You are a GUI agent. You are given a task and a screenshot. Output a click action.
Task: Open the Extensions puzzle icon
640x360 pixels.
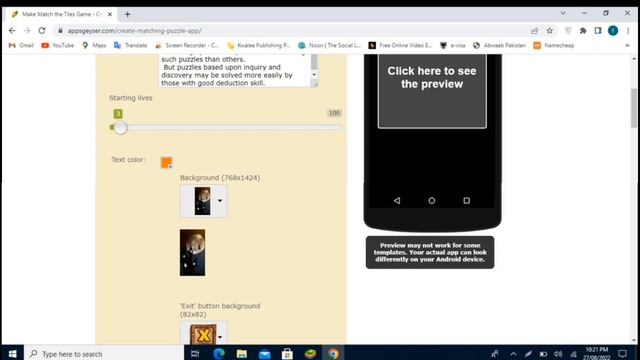(583, 31)
